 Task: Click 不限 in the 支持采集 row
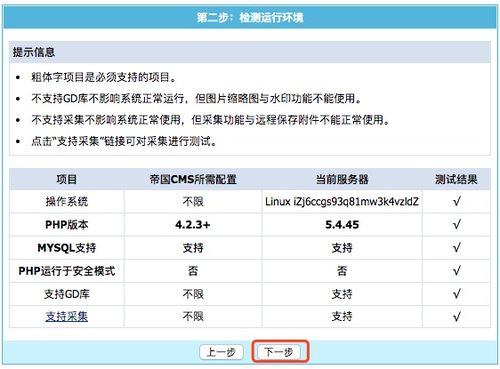193,316
